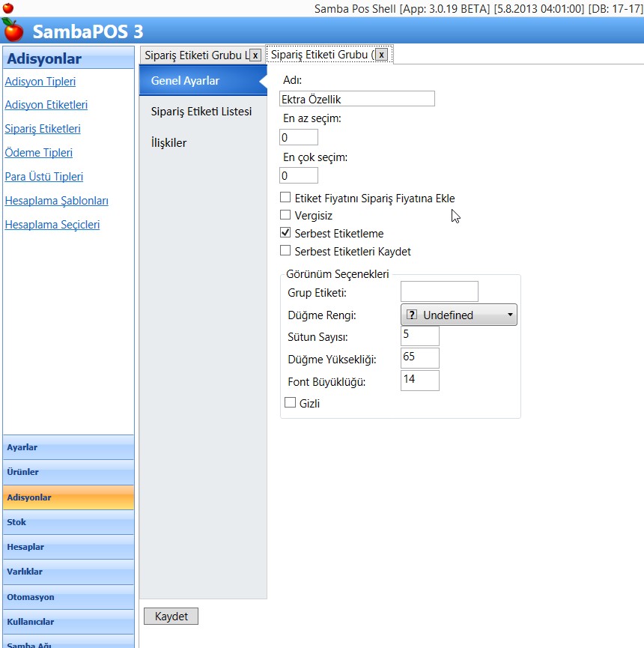644x648 pixels.
Task: Tick the Gizli checkbox
Action: (x=290, y=403)
